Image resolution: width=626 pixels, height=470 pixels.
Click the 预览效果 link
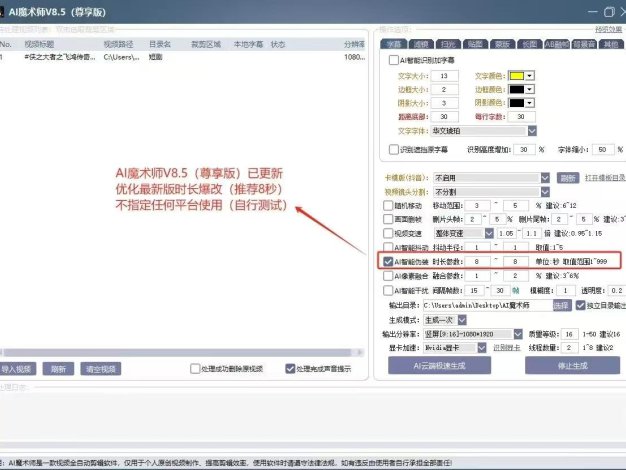tap(608, 29)
